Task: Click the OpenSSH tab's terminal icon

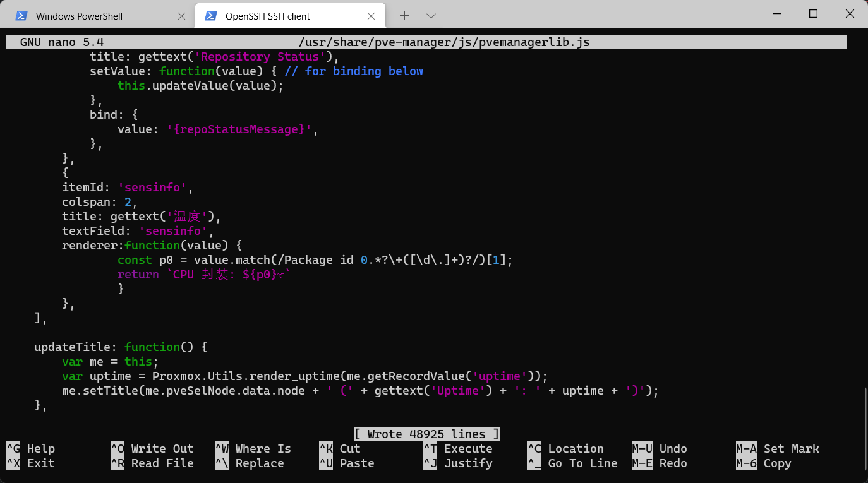Action: pyautogui.click(x=211, y=16)
